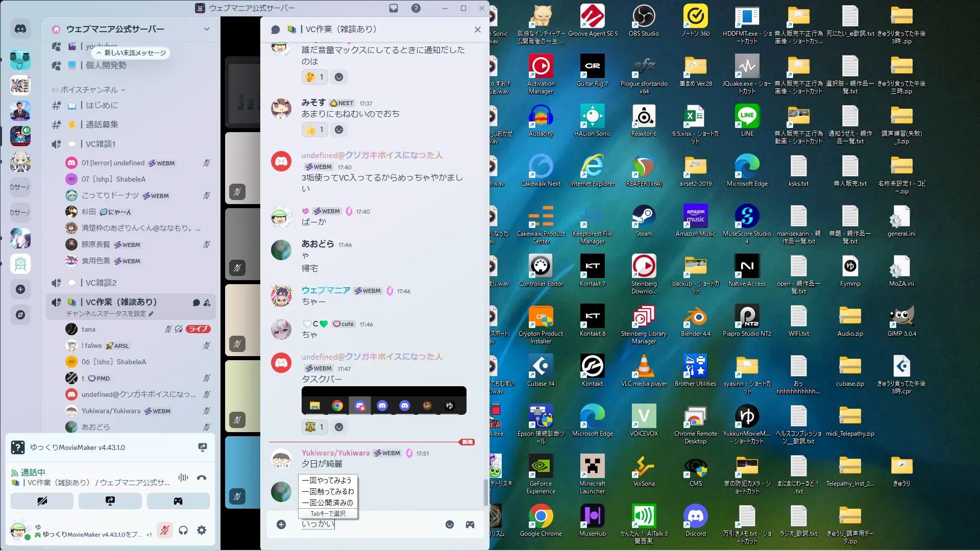Open user settings gear icon
980x551 pixels.
(202, 530)
